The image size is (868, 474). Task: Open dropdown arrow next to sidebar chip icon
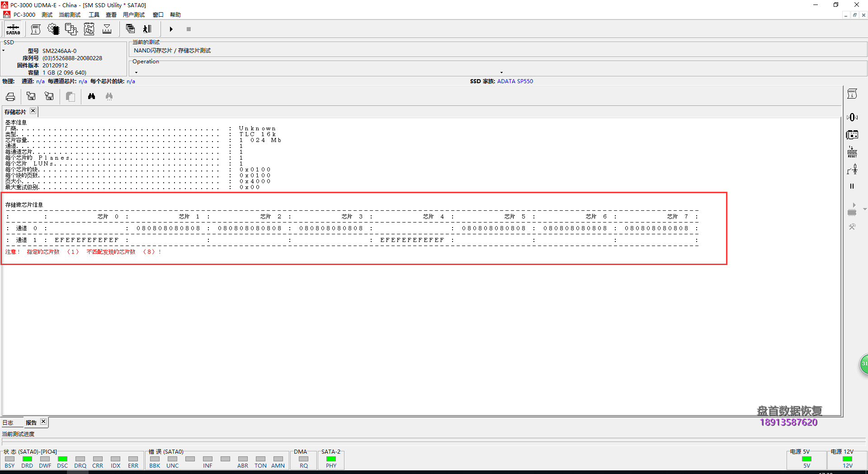(864, 209)
